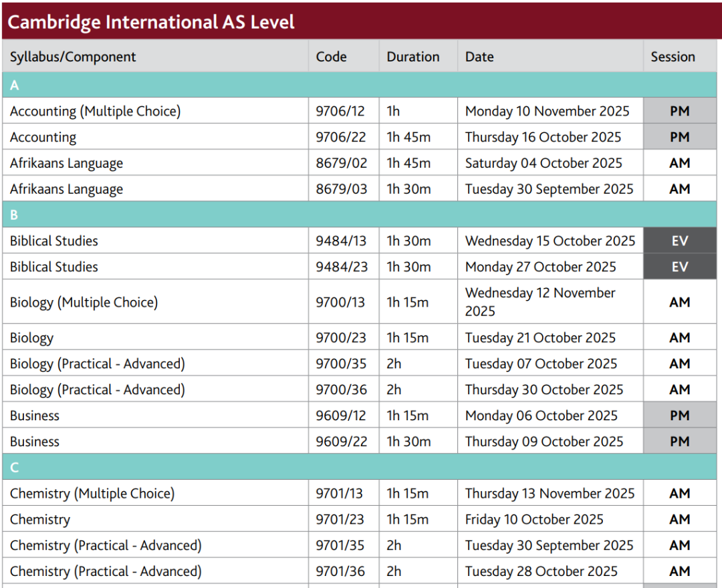Select the section B header row
The height and width of the screenshot is (588, 722).
click(360, 214)
